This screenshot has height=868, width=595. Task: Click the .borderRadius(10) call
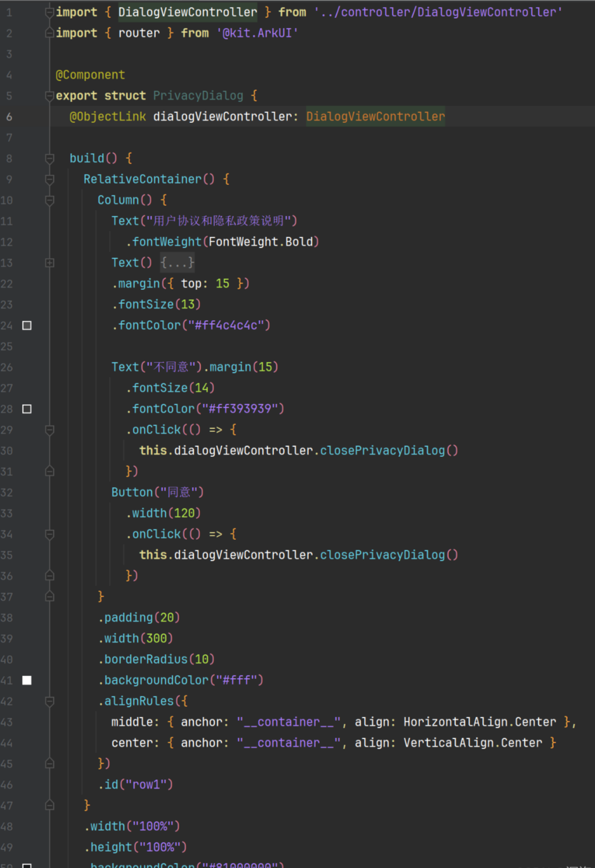tap(156, 659)
